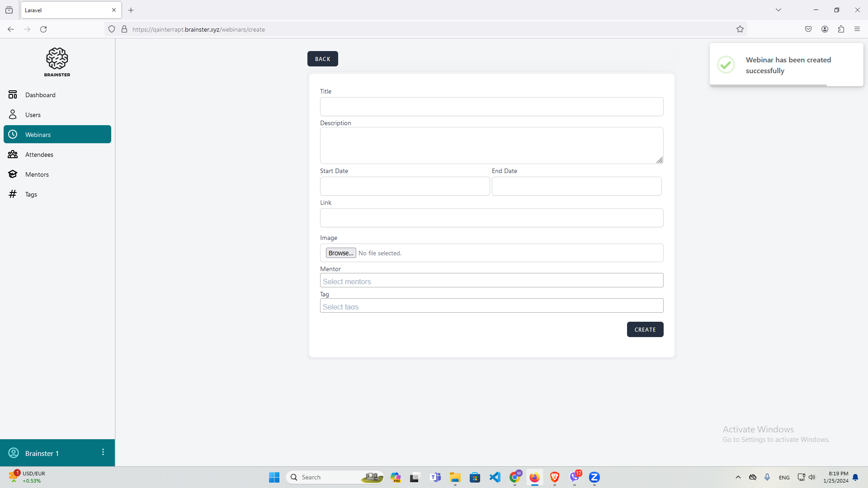Expand the Select mentors dropdown
The image size is (868, 488).
point(491,281)
